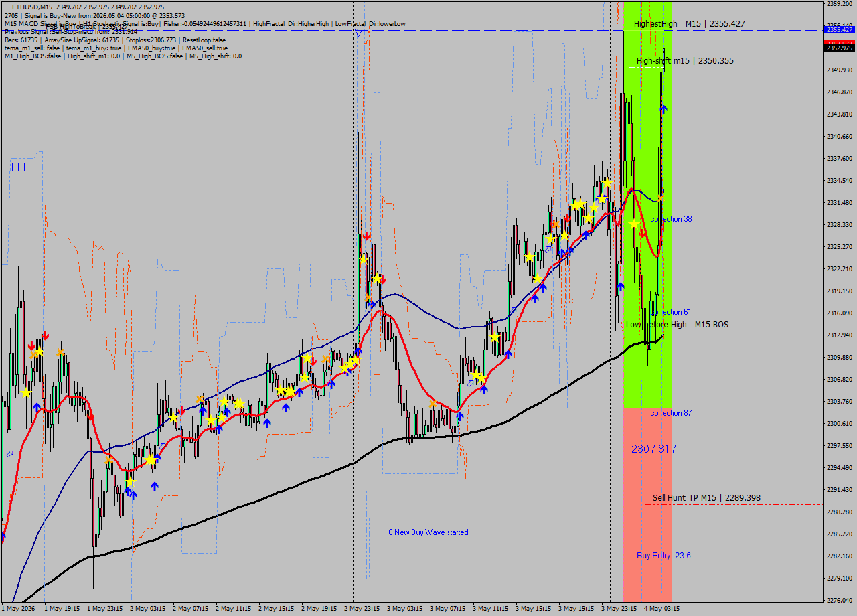Click the 'M1_High_BOS:false' info line
This screenshot has height=616, width=857.
tap(123, 56)
